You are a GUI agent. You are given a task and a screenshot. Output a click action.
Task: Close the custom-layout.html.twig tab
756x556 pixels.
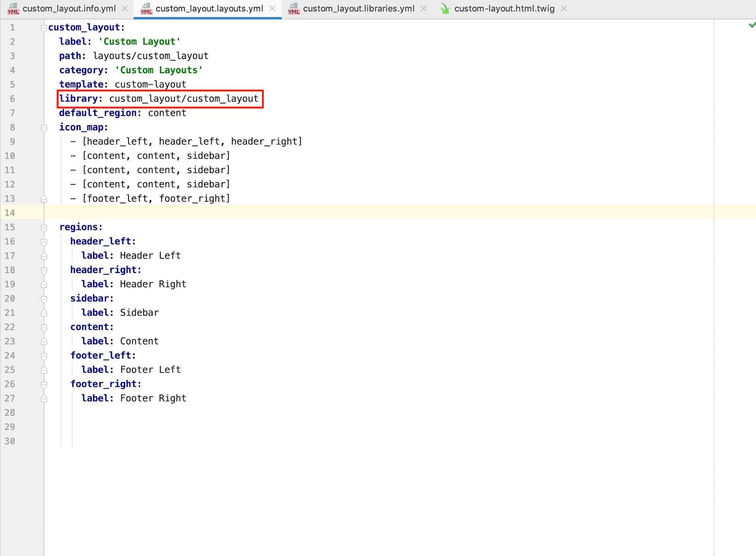pyautogui.click(x=564, y=9)
